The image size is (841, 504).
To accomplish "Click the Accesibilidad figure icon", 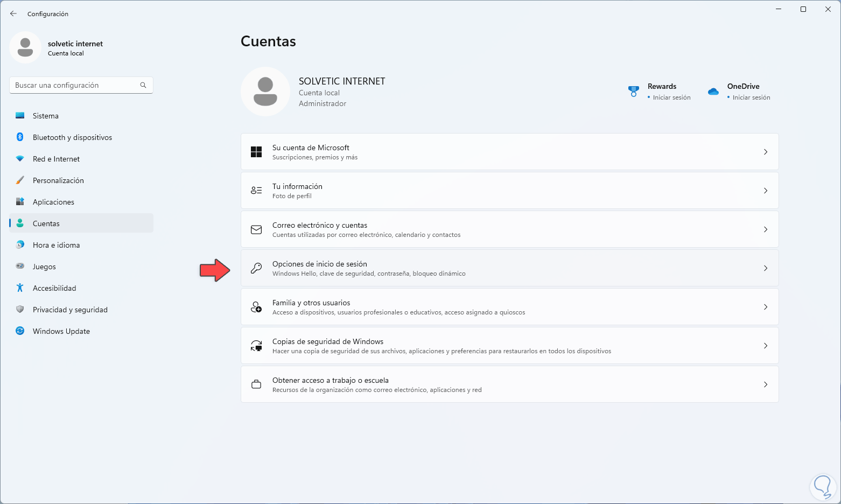I will pos(20,288).
